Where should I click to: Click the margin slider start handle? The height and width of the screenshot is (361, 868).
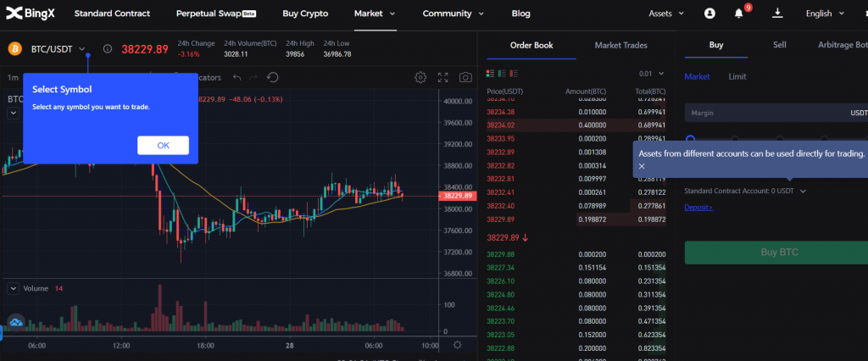point(690,138)
